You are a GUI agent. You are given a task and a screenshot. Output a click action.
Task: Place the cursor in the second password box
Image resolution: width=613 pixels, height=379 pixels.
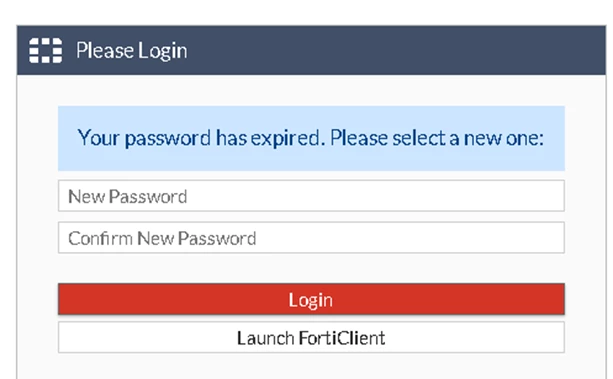point(311,237)
